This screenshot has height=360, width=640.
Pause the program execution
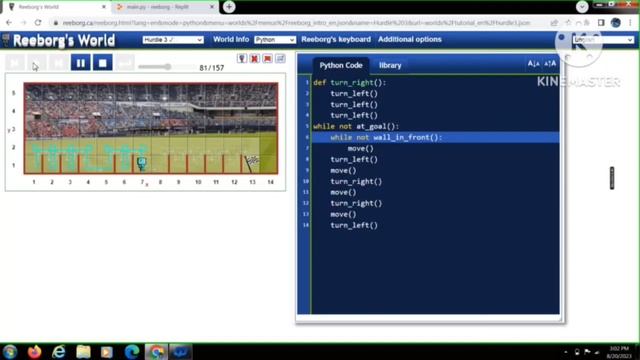pos(80,63)
